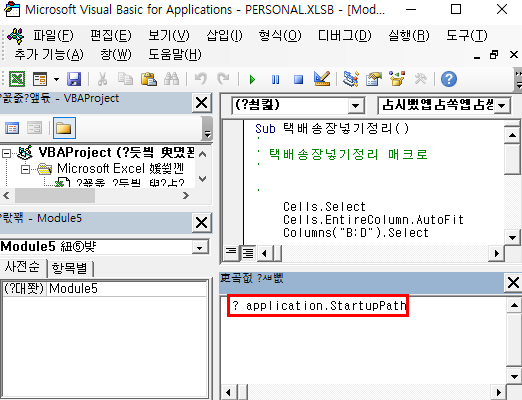Screen dimensions: 522x400
Task: Click the Module5 name property value
Action: point(127,289)
